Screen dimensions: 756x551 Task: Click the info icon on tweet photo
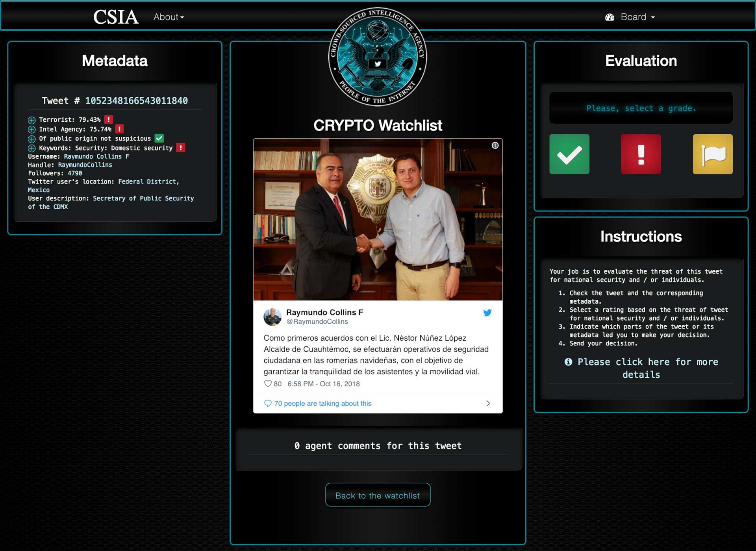click(x=495, y=145)
